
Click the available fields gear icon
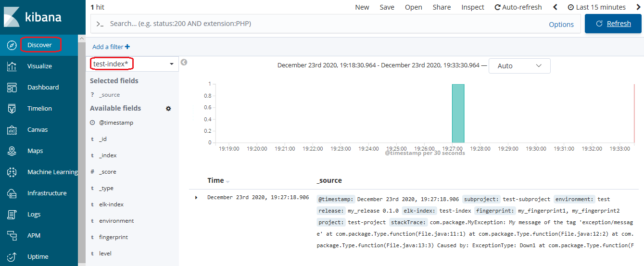[168, 109]
